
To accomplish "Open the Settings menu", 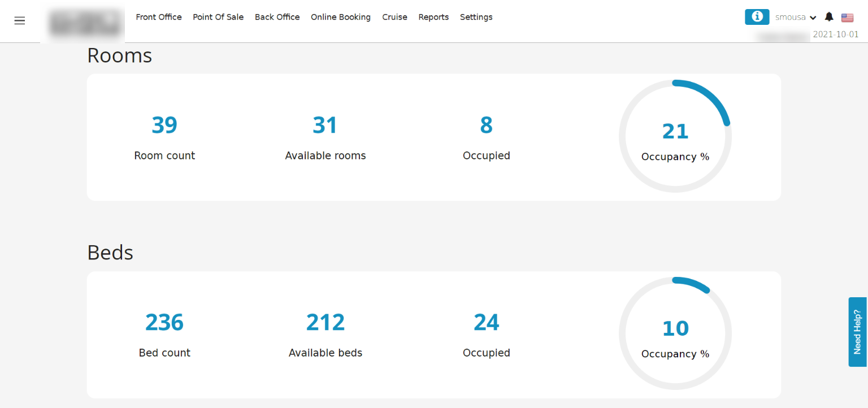I will (x=476, y=17).
